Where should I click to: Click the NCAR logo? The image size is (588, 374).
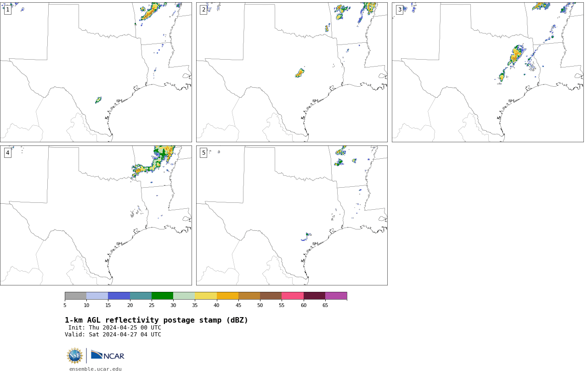[107, 355]
